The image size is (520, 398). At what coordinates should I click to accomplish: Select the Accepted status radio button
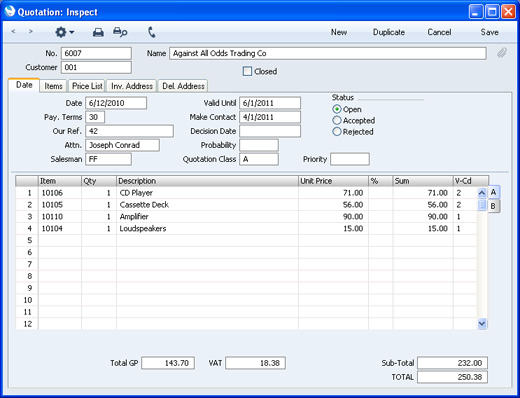337,120
